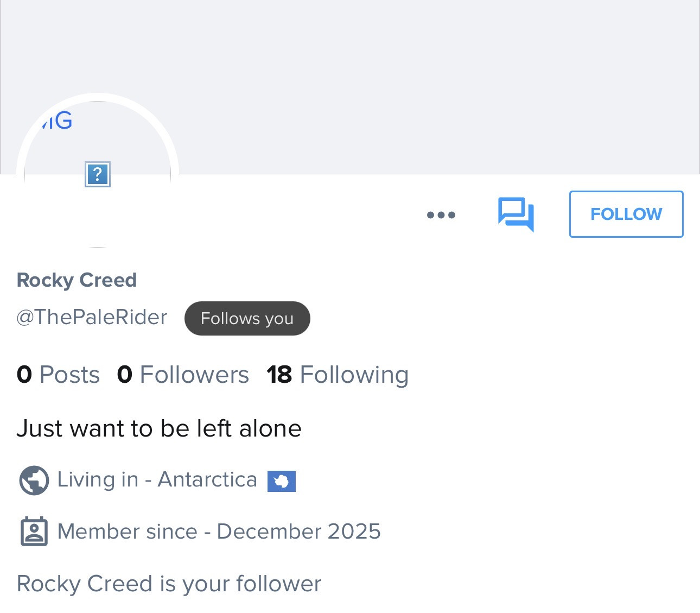View the 0 Posts count
700x613 pixels.
(x=58, y=375)
